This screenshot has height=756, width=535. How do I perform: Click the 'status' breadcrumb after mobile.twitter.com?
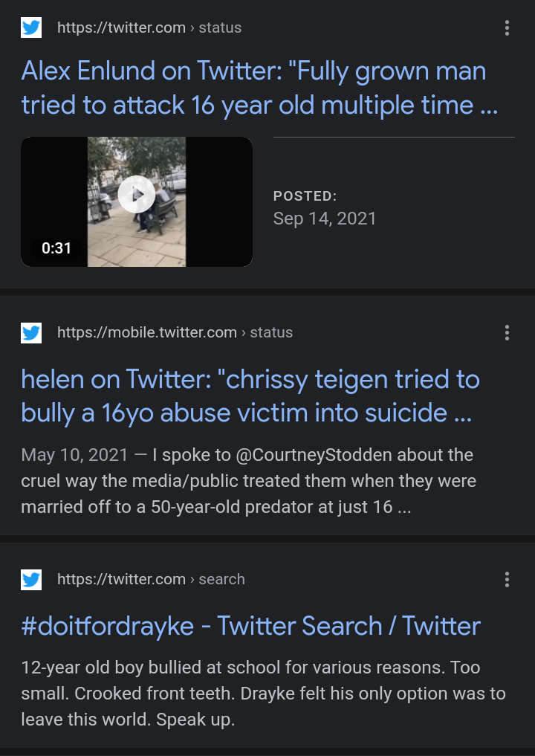pos(271,332)
